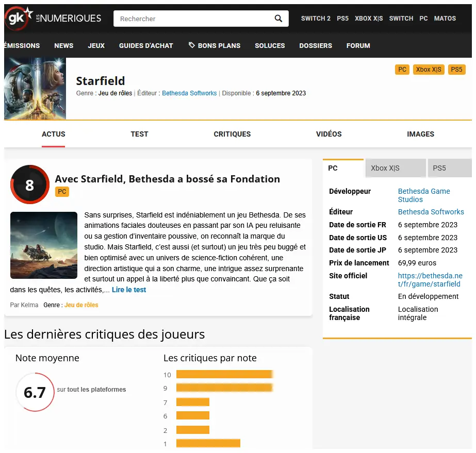Open the GUIDES D'ACHAT menu

(x=146, y=45)
